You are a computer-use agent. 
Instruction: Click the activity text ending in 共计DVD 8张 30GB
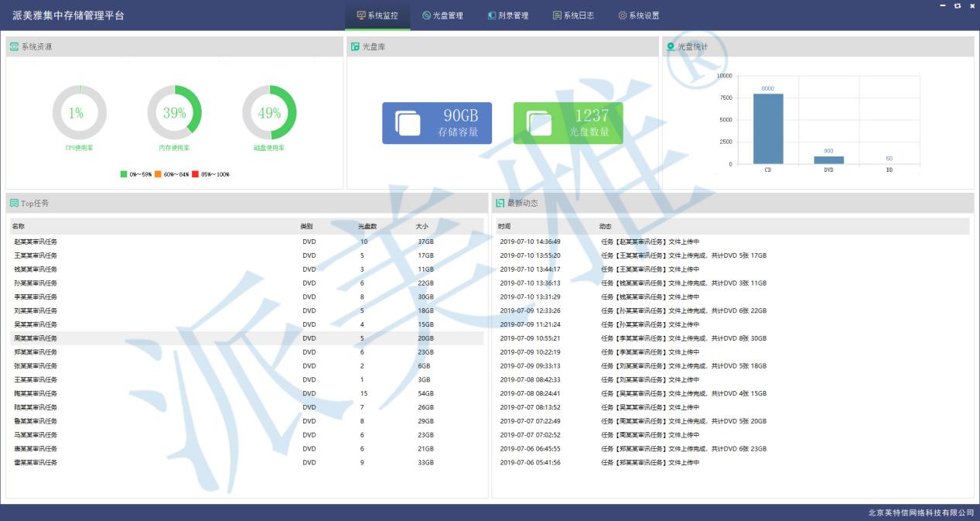pos(684,338)
